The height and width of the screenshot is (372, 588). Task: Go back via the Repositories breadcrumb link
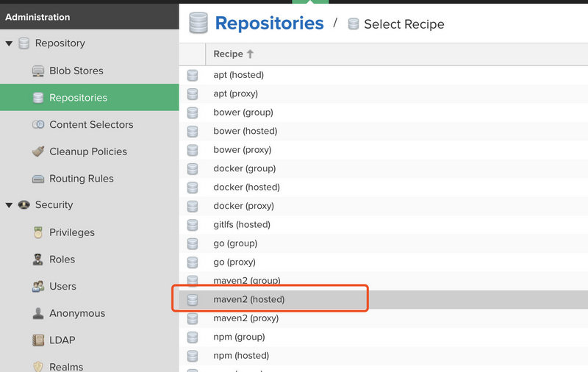click(x=269, y=23)
